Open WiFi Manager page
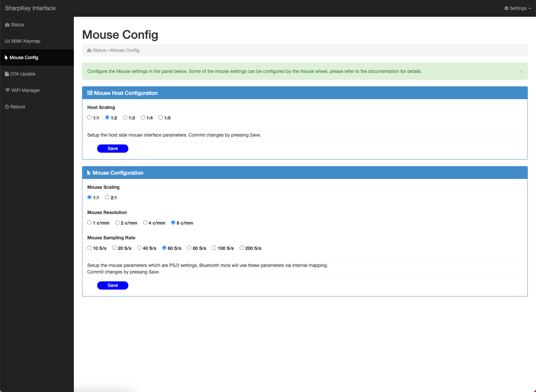The height and width of the screenshot is (392, 536). [37, 90]
